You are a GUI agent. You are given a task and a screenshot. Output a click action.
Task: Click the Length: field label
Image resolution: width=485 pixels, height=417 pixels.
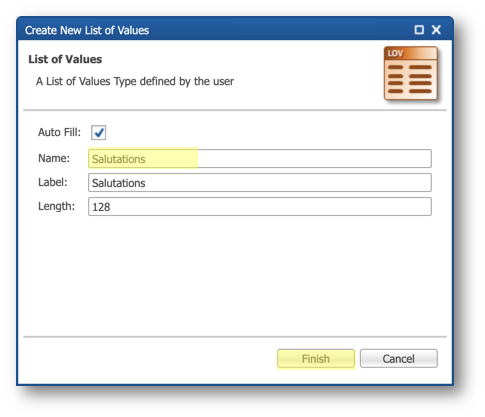point(56,206)
